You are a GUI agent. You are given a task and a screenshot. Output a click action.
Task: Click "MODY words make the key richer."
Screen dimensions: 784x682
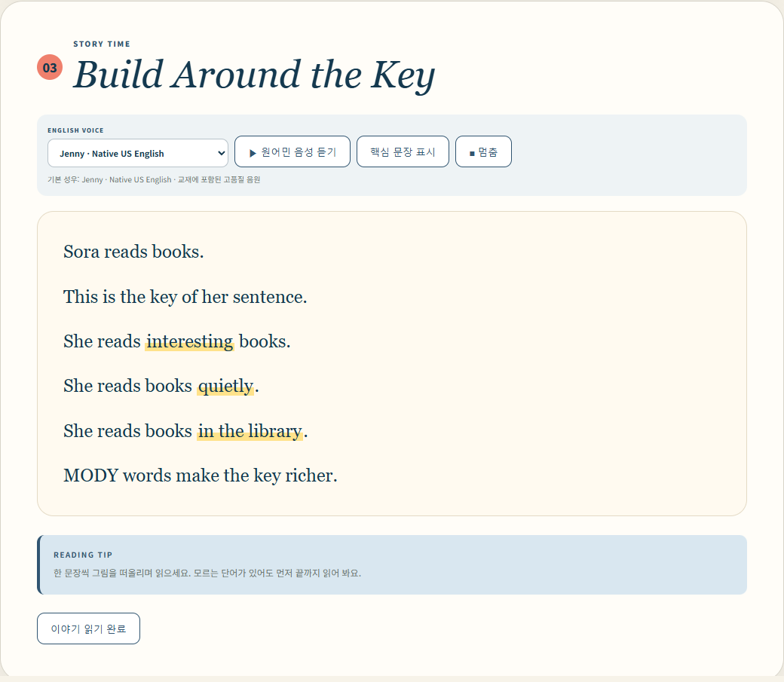[200, 476]
